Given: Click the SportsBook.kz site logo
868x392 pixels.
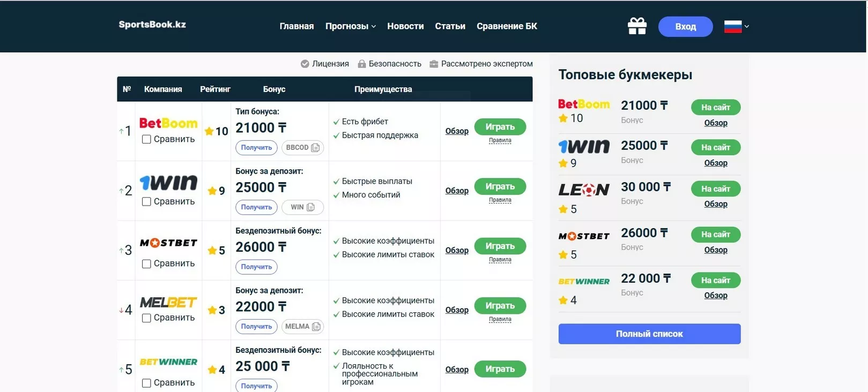Looking at the screenshot, I should coord(152,25).
